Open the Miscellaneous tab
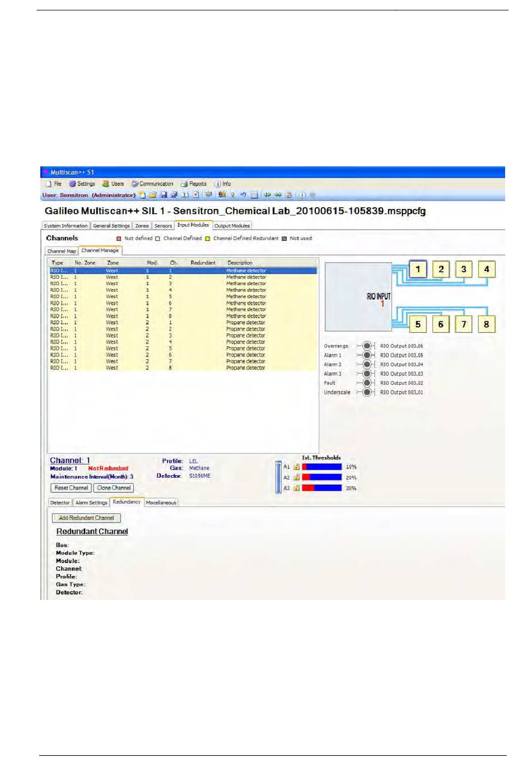Viewport: 532px width, 777px height. pos(161,503)
